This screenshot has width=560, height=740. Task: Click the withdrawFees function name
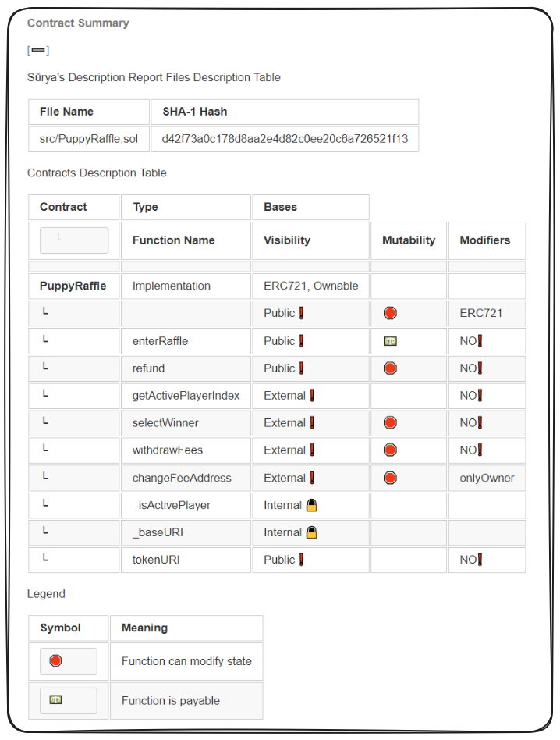coord(165,450)
